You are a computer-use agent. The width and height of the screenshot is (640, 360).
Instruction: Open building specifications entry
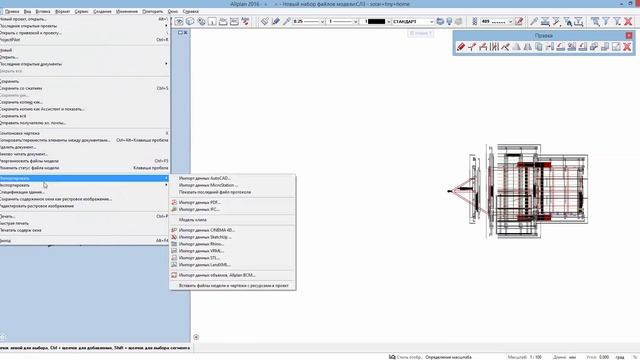click(x=84, y=192)
